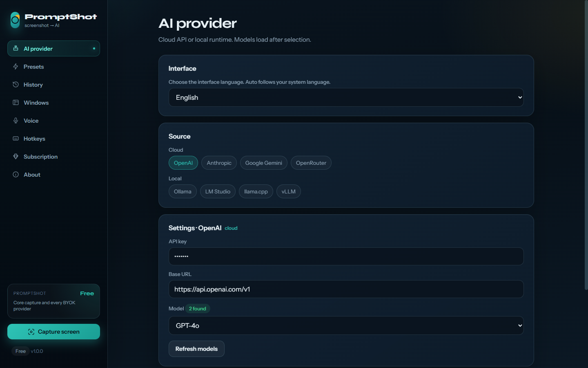This screenshot has width=588, height=368.
Task: Click the Refresh models button
Action: [x=196, y=349]
